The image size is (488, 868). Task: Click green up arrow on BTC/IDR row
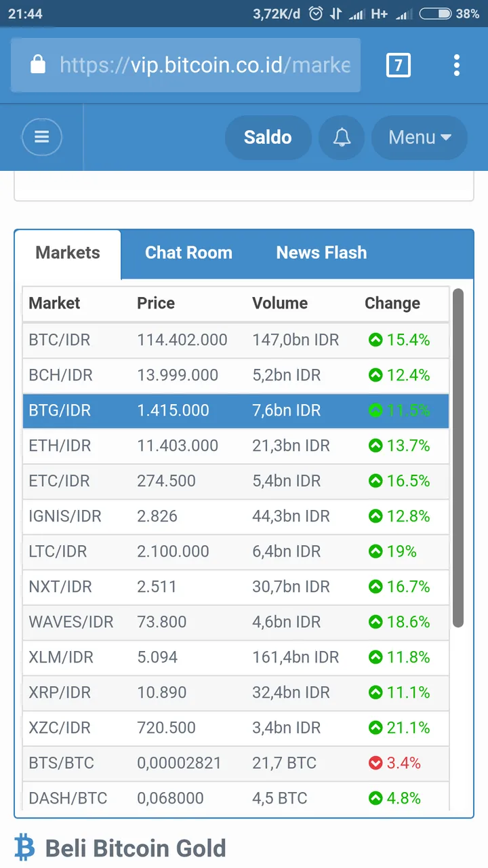[x=375, y=340]
